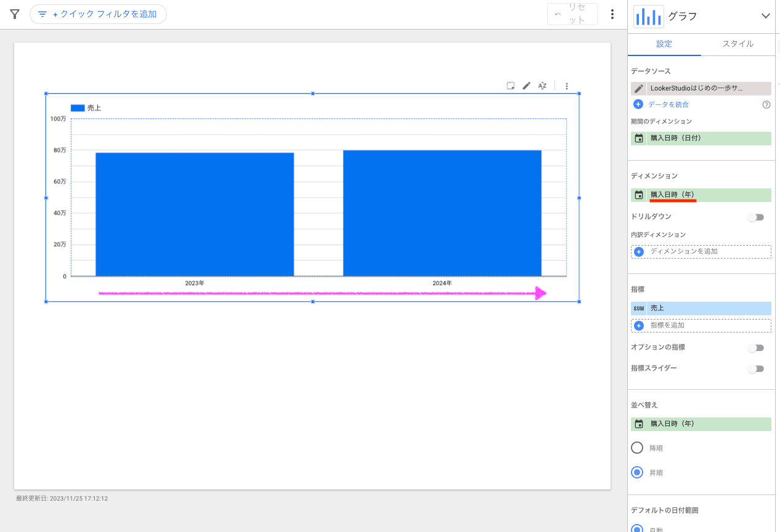The width and height of the screenshot is (780, 532).
Task: Select the 降順 radio button
Action: 637,448
